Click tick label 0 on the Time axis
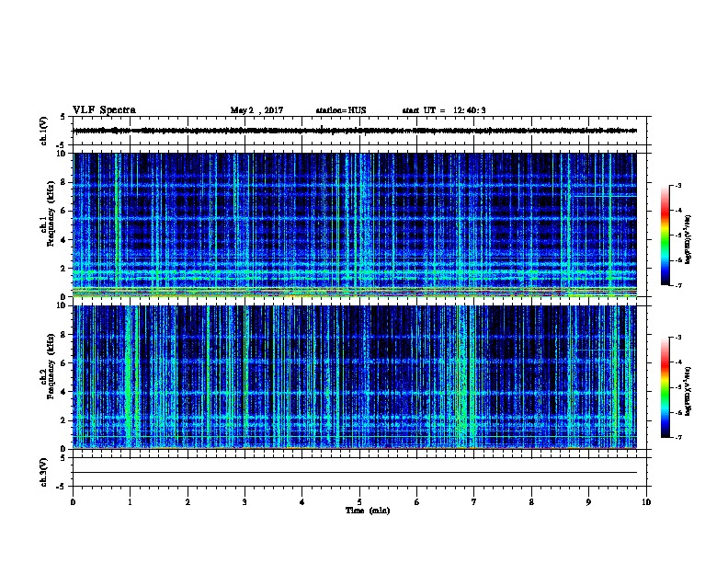 pos(73,502)
